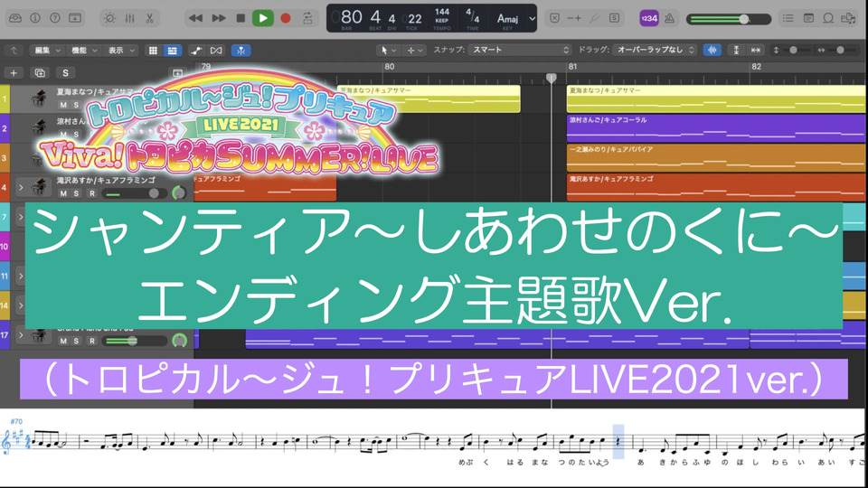Click the playhead marker in ruler
The height and width of the screenshot is (488, 868).
(552, 78)
